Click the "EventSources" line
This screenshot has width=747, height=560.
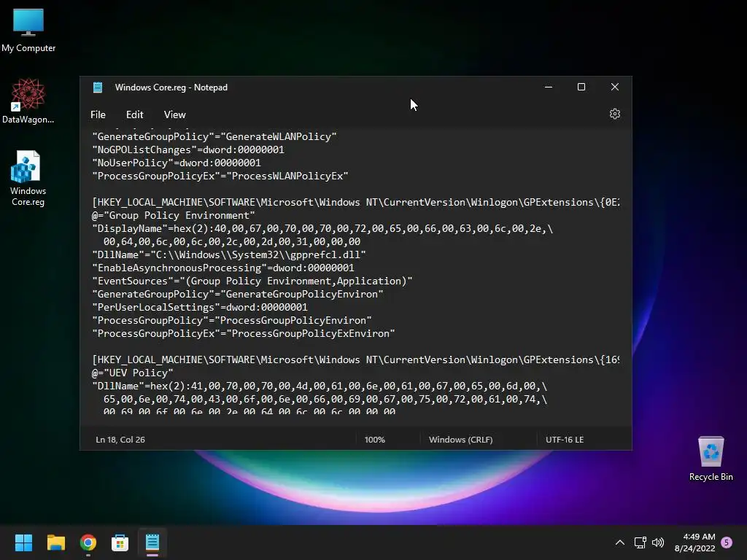(x=252, y=281)
